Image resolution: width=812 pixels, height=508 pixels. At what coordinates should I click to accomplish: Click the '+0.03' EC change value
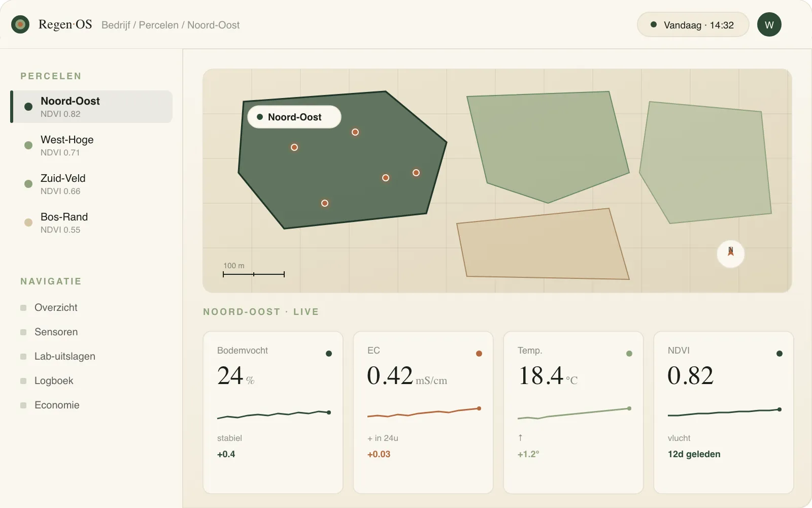(379, 454)
